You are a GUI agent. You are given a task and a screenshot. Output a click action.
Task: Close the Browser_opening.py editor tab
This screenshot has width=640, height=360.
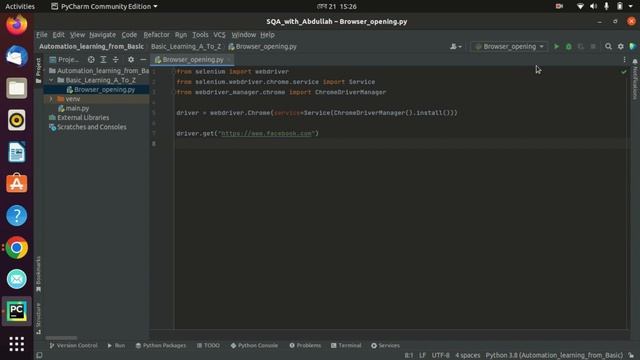click(x=229, y=60)
